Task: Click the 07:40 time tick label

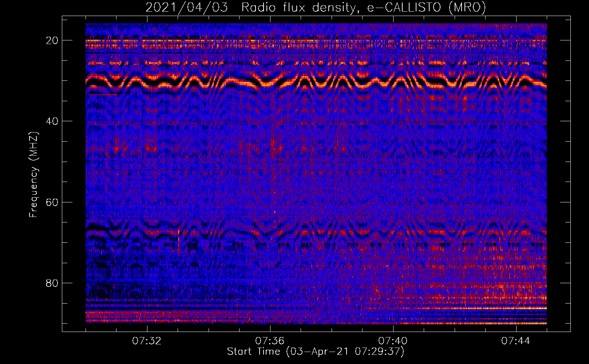Action: click(393, 341)
